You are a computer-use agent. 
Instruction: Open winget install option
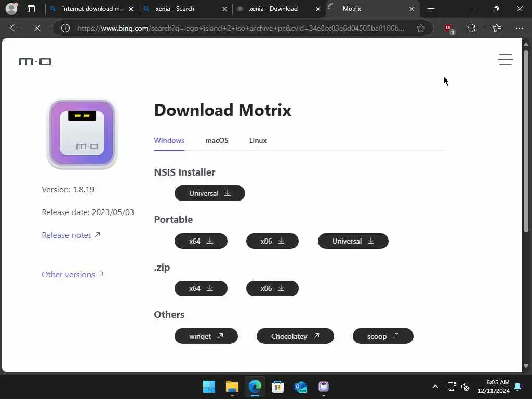206,336
